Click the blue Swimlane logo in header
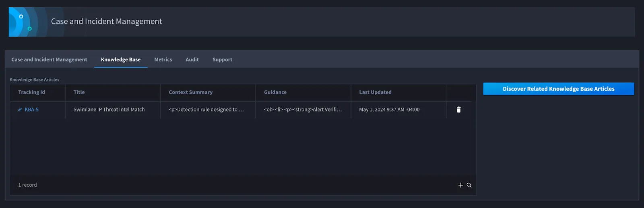This screenshot has height=208, width=644. click(x=24, y=22)
